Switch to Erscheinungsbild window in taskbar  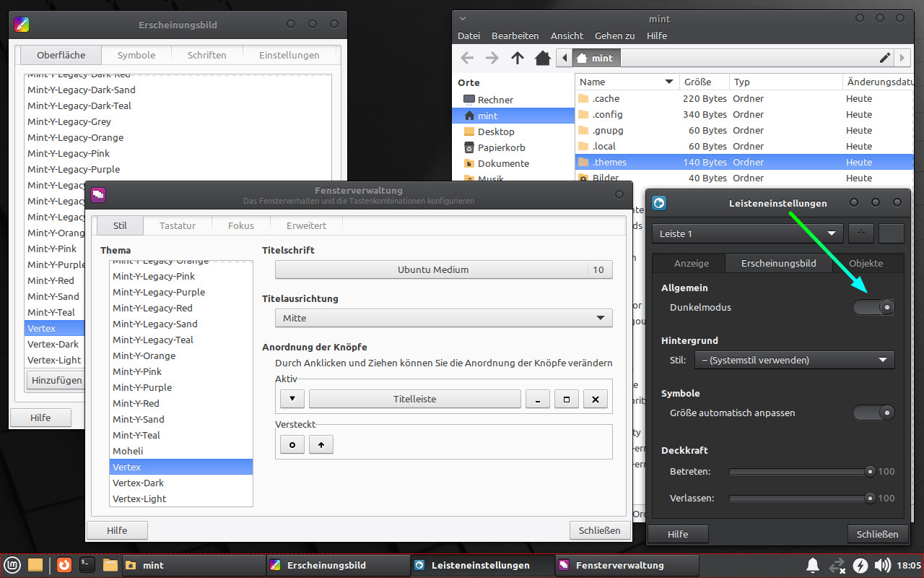338,565
